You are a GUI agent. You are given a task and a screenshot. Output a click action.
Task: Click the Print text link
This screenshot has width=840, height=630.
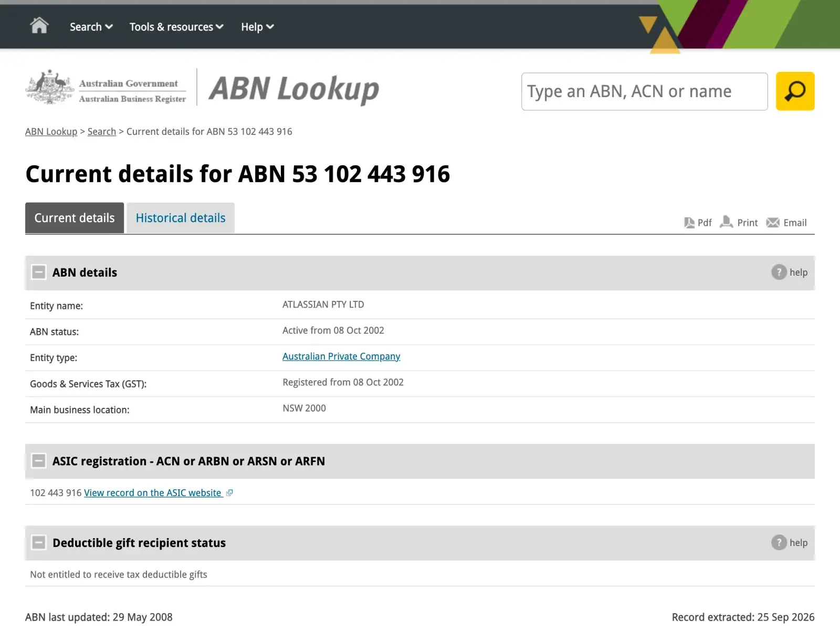click(748, 223)
